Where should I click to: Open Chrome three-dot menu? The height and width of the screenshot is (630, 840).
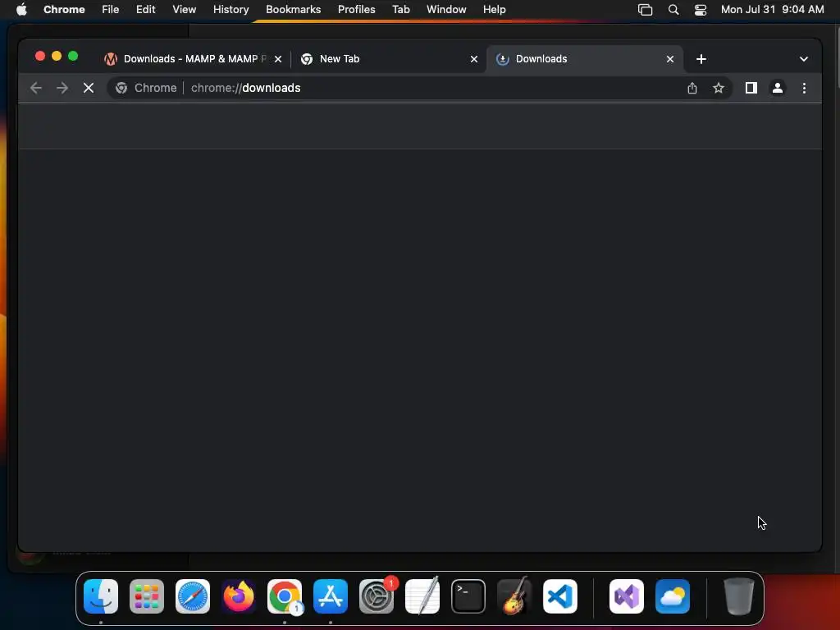click(804, 88)
